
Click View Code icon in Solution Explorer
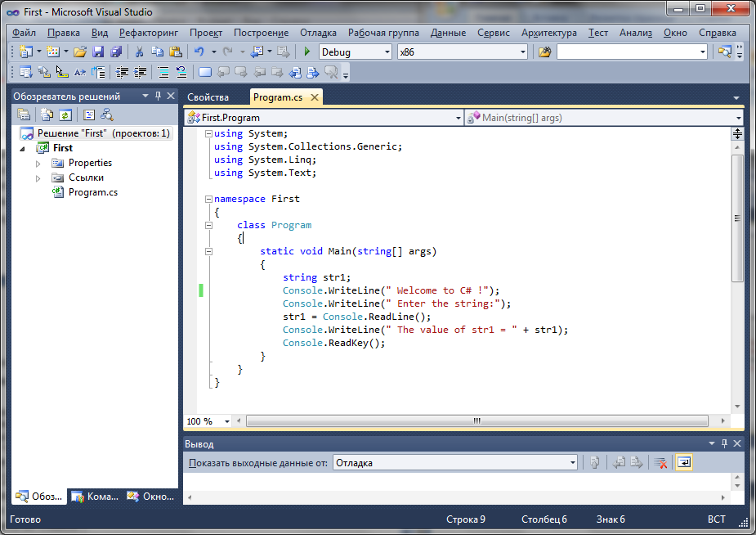point(89,115)
